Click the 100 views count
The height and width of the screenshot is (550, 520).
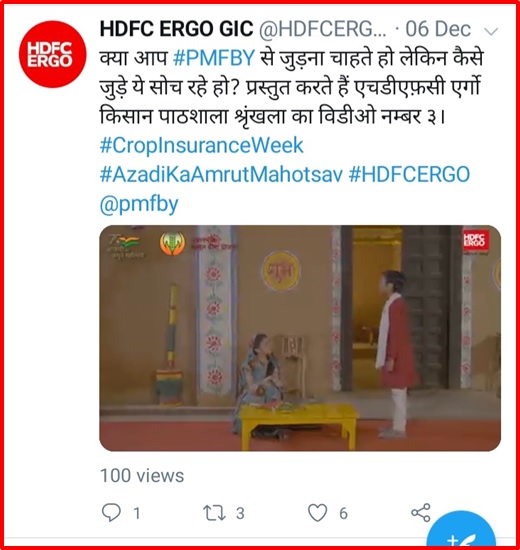[x=142, y=476]
